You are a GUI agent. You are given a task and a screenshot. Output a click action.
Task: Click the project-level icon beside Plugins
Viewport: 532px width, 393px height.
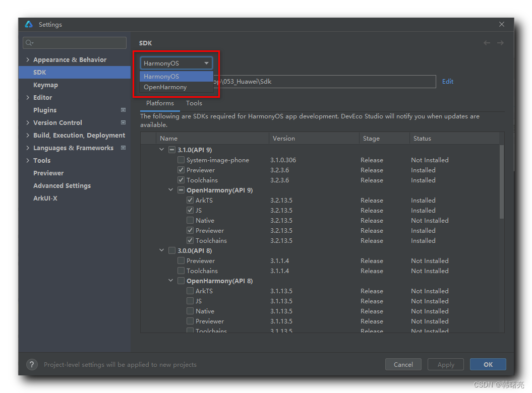pos(123,110)
